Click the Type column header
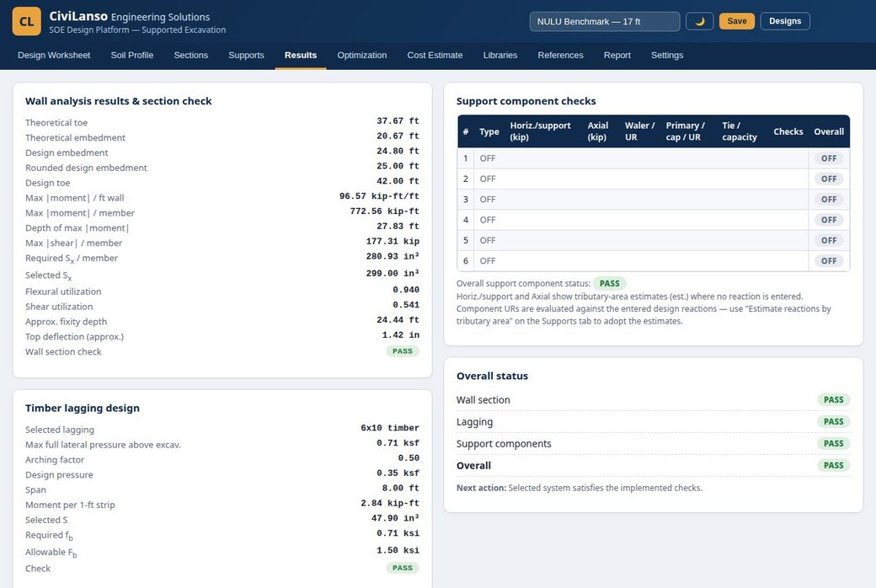 tap(489, 131)
